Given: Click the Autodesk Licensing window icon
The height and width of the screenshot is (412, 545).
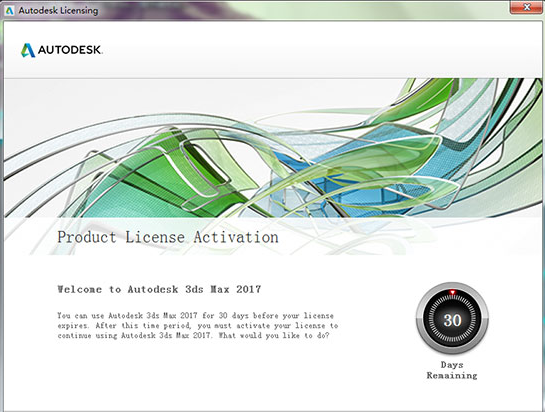Looking at the screenshot, I should pyautogui.click(x=10, y=10).
